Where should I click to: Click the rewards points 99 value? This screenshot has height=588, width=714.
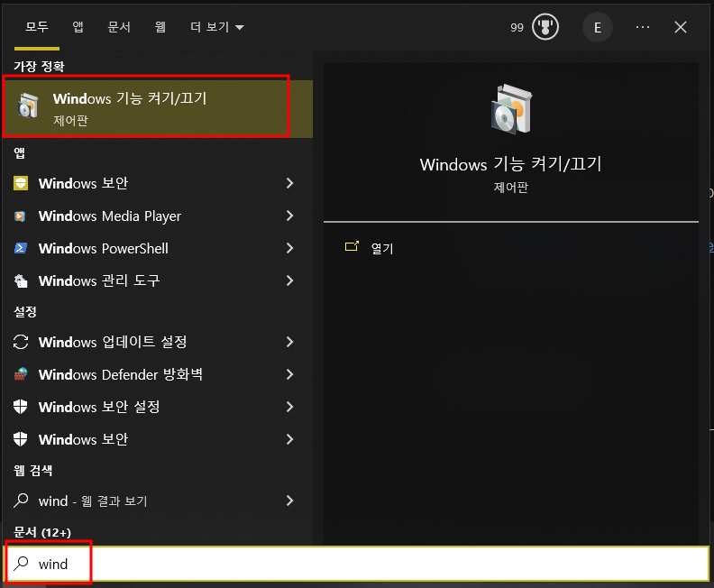coord(517,28)
